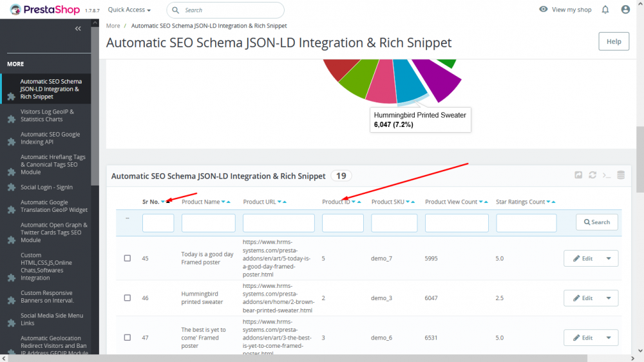The height and width of the screenshot is (362, 644).
Task: Edit row 45 Today is a good day
Action: (x=582, y=258)
